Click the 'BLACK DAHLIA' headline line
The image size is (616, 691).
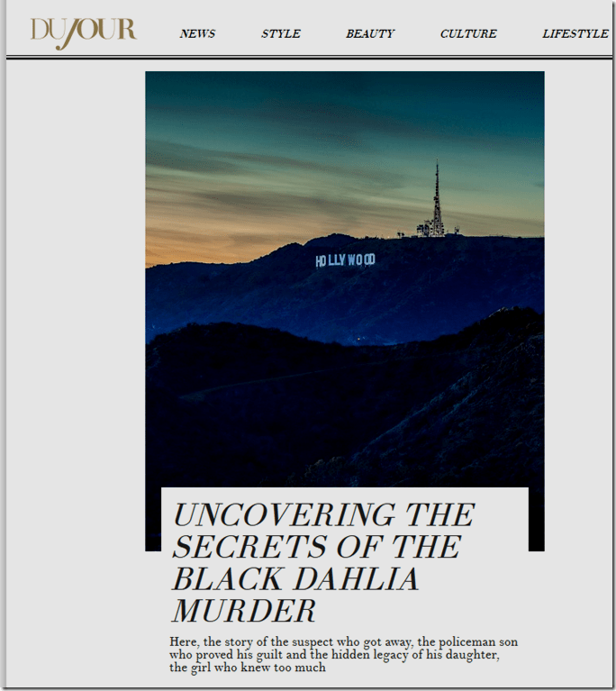tap(295, 579)
